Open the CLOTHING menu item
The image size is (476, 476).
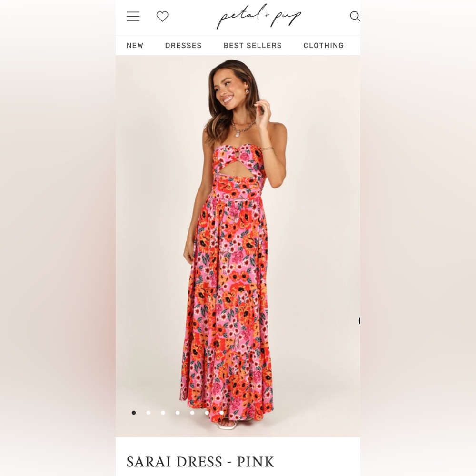tap(323, 45)
